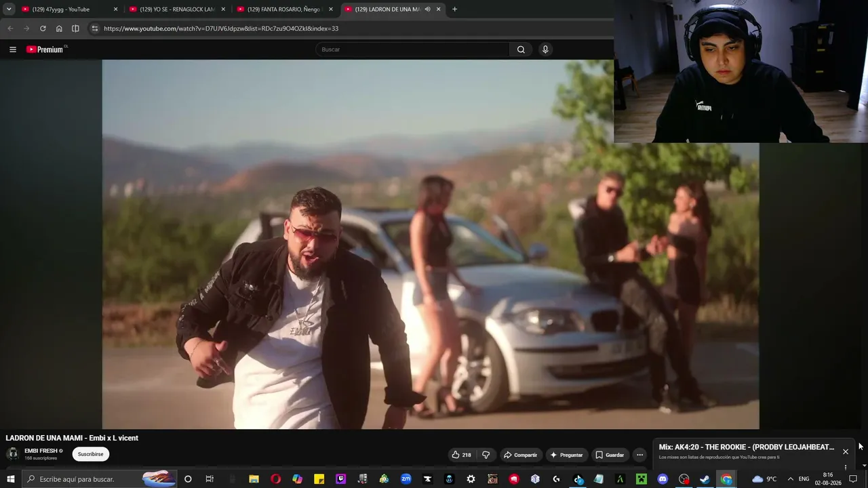Click the music video player area

pos(431,244)
